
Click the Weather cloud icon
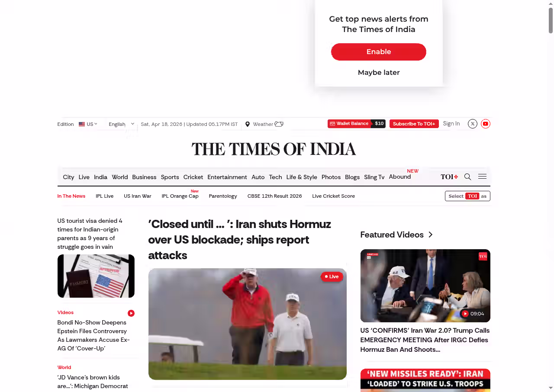279,124
